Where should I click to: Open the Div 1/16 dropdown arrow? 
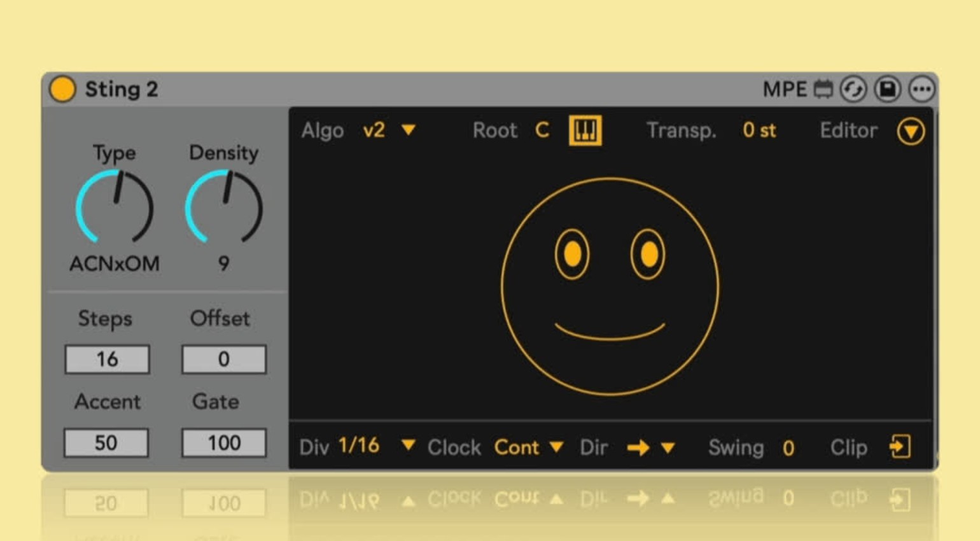[408, 445]
